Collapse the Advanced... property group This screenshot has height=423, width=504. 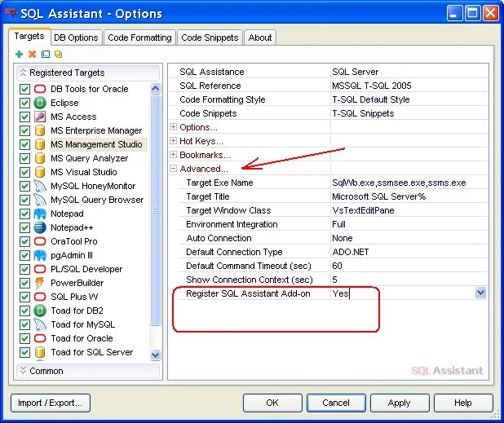point(173,168)
